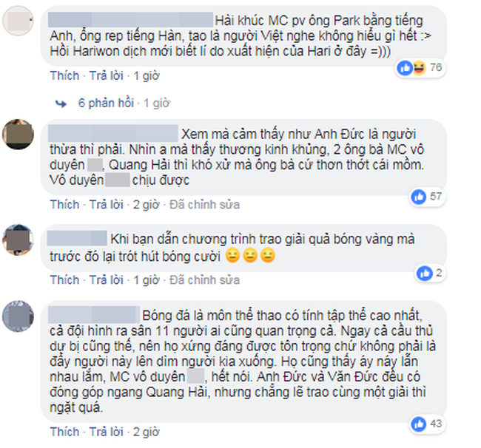481x448 pixels.
Task: Open the third commenter's profile picture
Action: (x=18, y=240)
